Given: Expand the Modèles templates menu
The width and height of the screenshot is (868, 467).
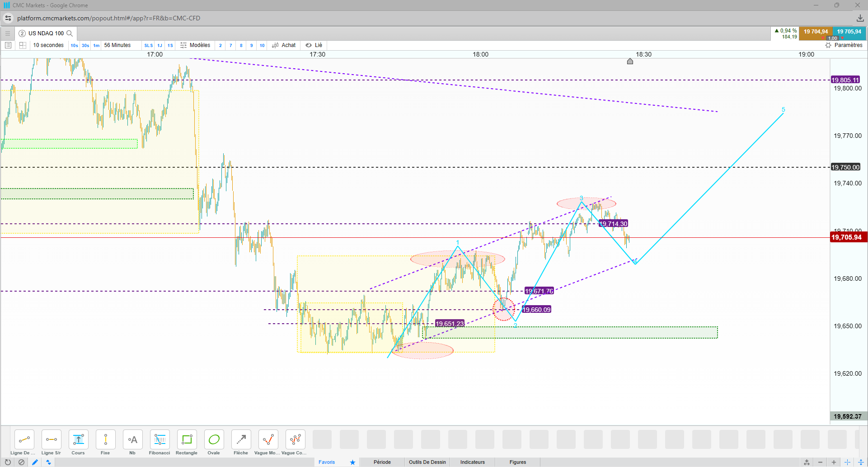Looking at the screenshot, I should pos(195,45).
